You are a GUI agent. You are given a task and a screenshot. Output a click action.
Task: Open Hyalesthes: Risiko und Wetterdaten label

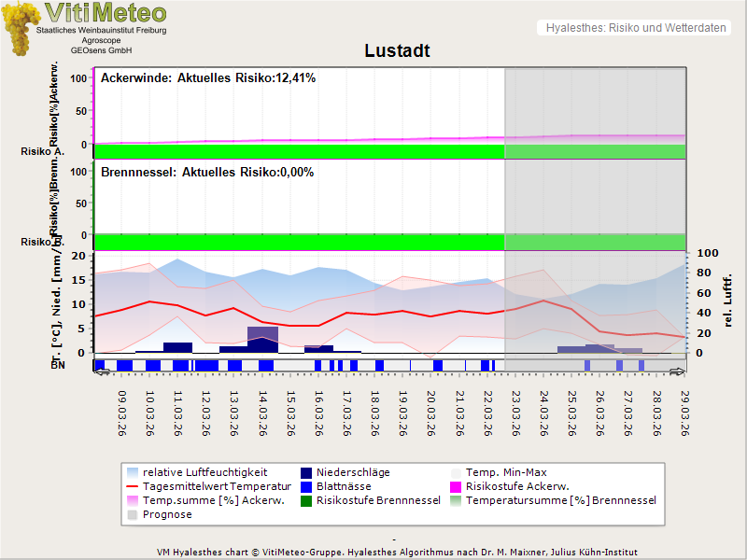[x=635, y=28]
